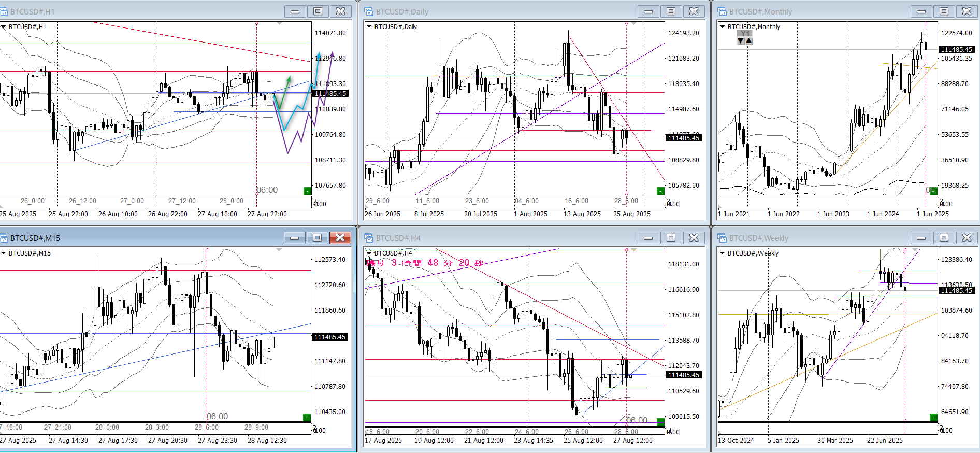Activate the BTCUSD#,M15 window title
Image resolution: width=980 pixels, height=453 pixels.
point(35,238)
